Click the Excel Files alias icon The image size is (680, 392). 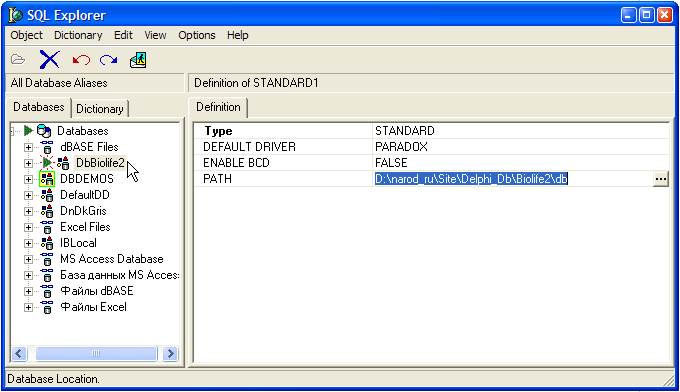(47, 227)
